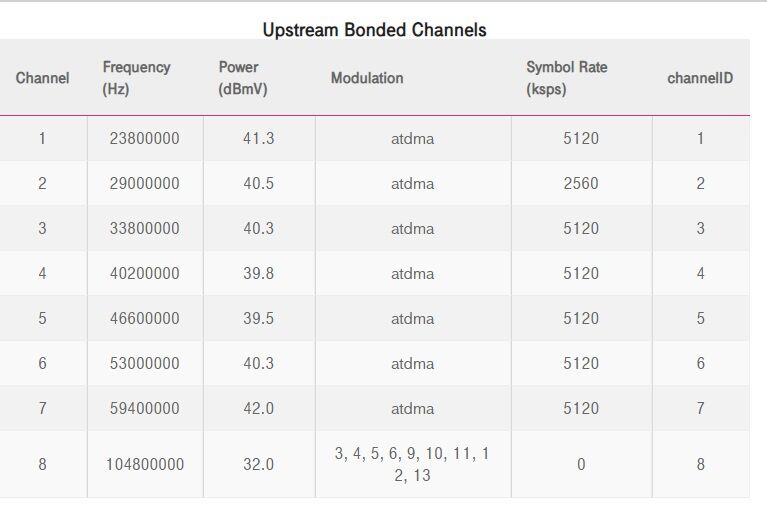Viewport: 767px width, 513px height.
Task: Click power value 39.5 in channel 5
Action: point(259,318)
